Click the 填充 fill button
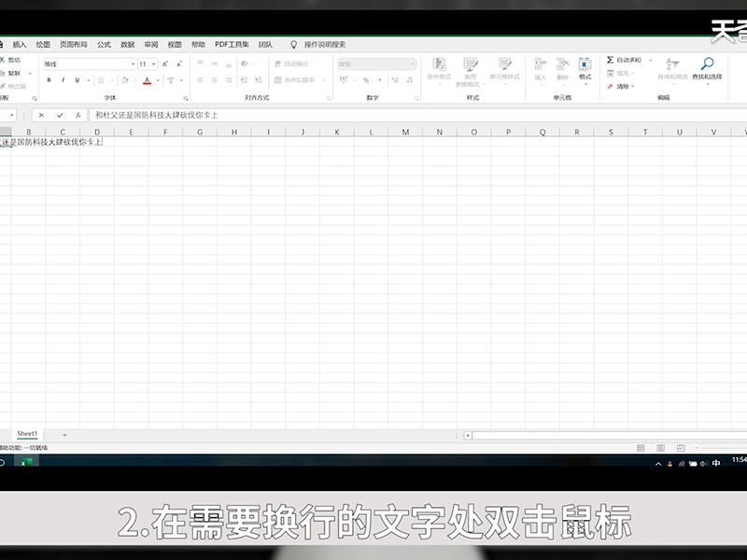The height and width of the screenshot is (560, 747). click(x=618, y=74)
